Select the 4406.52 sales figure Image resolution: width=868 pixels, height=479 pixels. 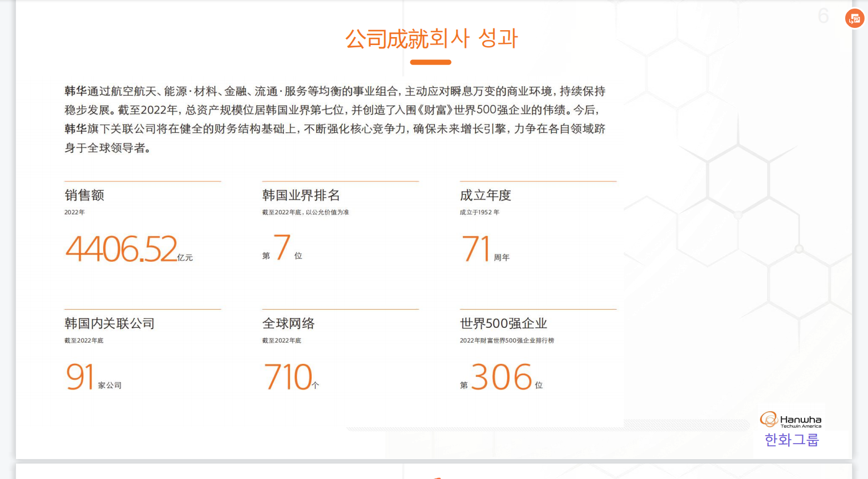pos(122,249)
